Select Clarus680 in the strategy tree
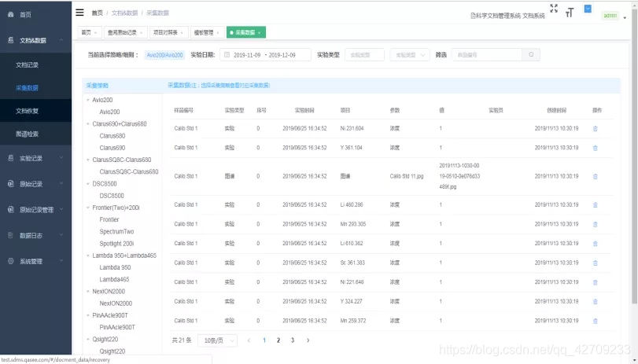Image resolution: width=638 pixels, height=364 pixels. click(x=112, y=136)
